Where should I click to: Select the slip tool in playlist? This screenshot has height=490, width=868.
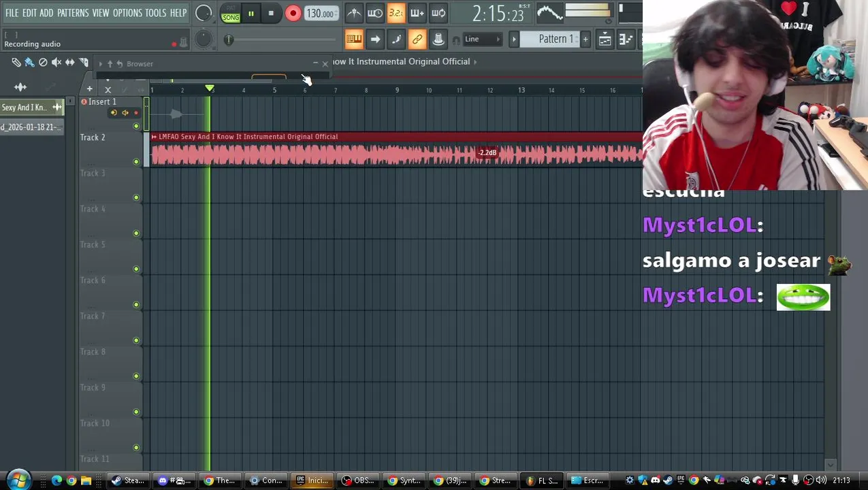70,63
